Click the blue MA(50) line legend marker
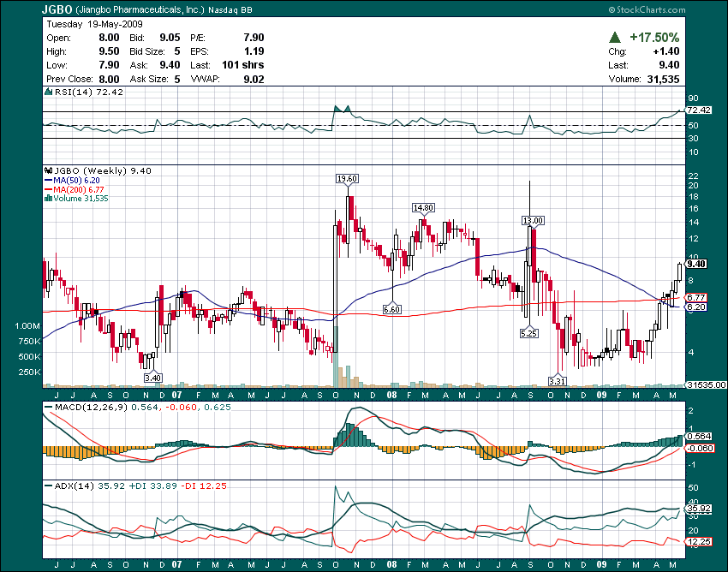This screenshot has width=728, height=572. tap(49, 178)
